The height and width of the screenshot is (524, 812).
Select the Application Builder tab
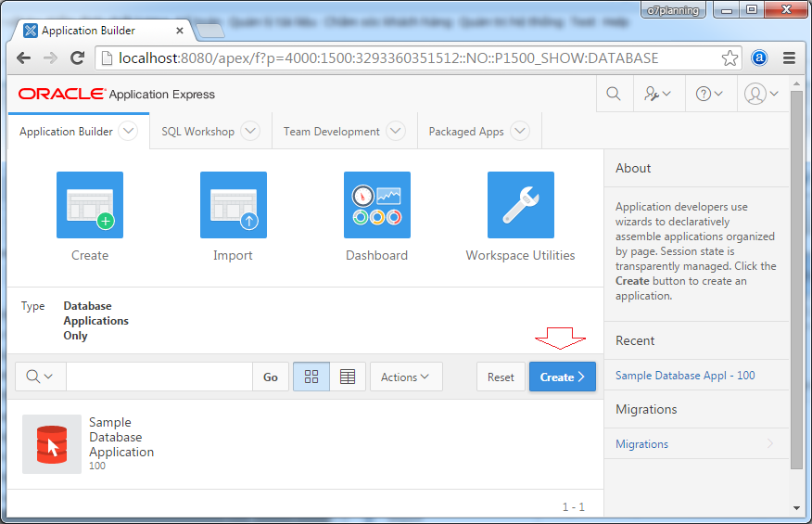[x=66, y=132]
